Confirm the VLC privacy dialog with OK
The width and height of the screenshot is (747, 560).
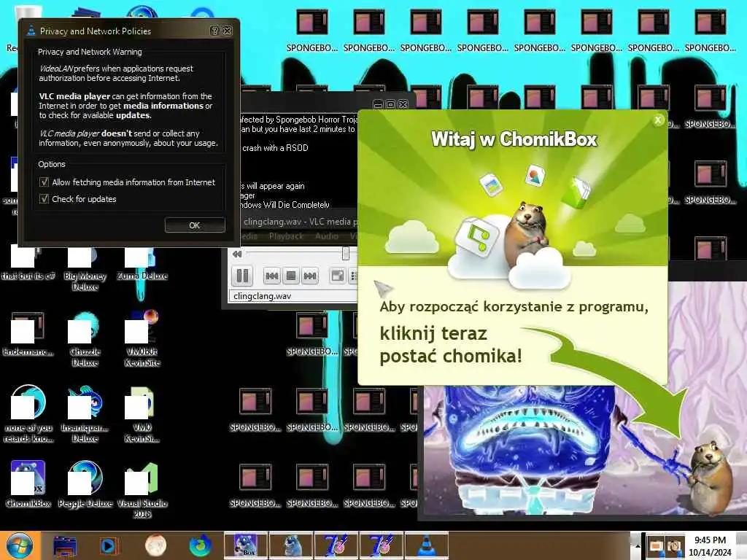(195, 225)
